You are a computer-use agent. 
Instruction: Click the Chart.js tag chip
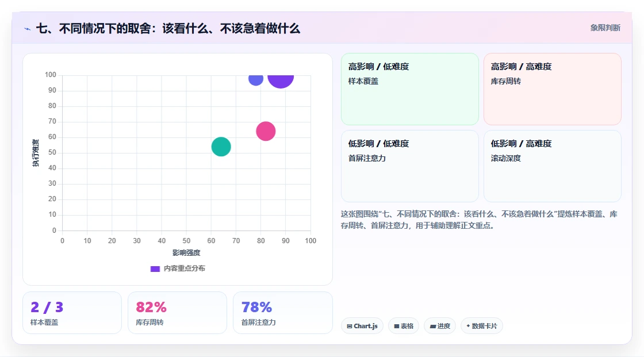point(362,326)
